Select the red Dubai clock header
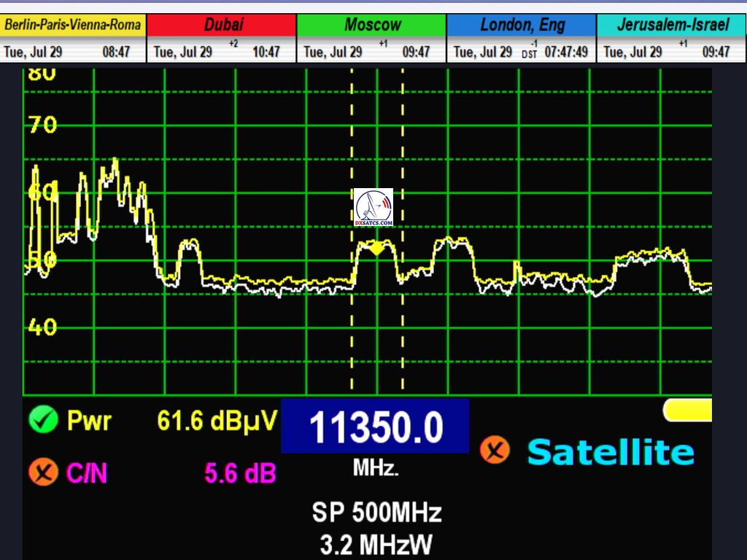The width and height of the screenshot is (747, 560). click(222, 25)
